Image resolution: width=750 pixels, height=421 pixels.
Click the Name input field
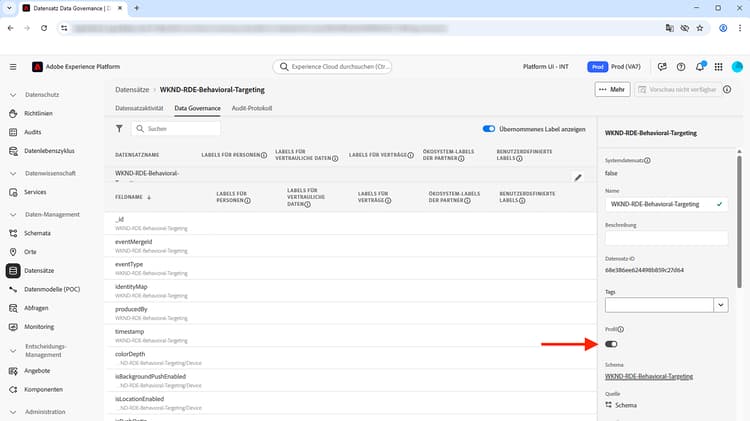click(666, 204)
